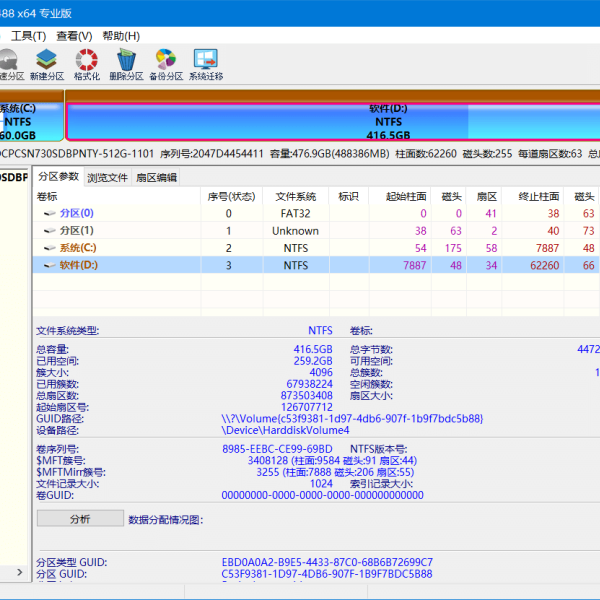
Task: Click the Unknown file system cell
Action: coord(295,231)
